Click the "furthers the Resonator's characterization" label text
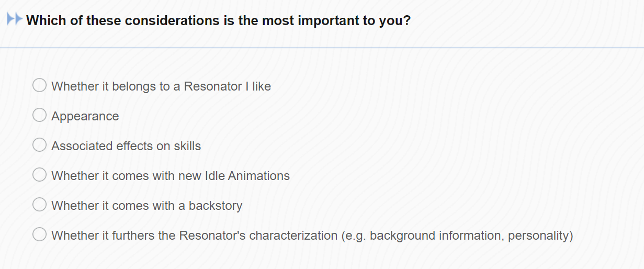Screen dimensions: 644x269 click(x=224, y=236)
